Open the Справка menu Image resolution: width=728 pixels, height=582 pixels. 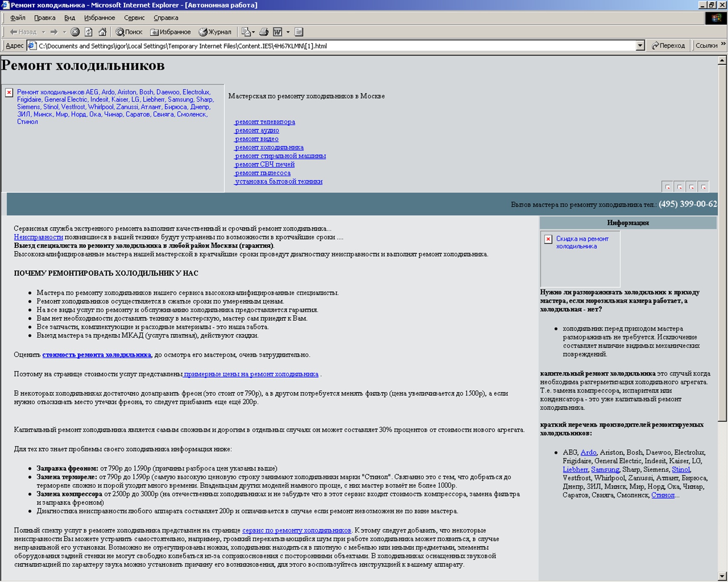coord(166,18)
